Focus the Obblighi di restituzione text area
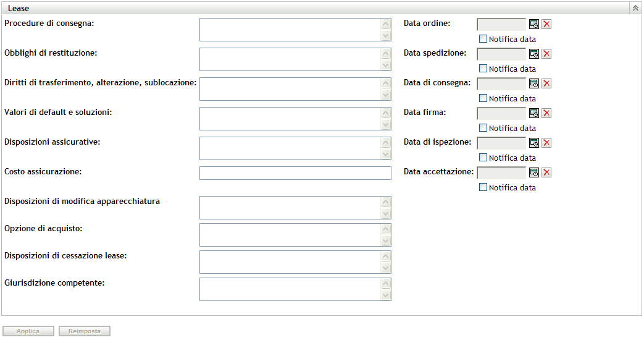 tap(290, 59)
